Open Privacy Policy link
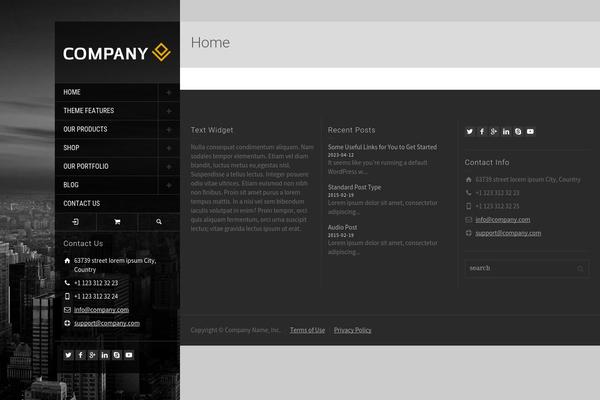 [x=352, y=330]
